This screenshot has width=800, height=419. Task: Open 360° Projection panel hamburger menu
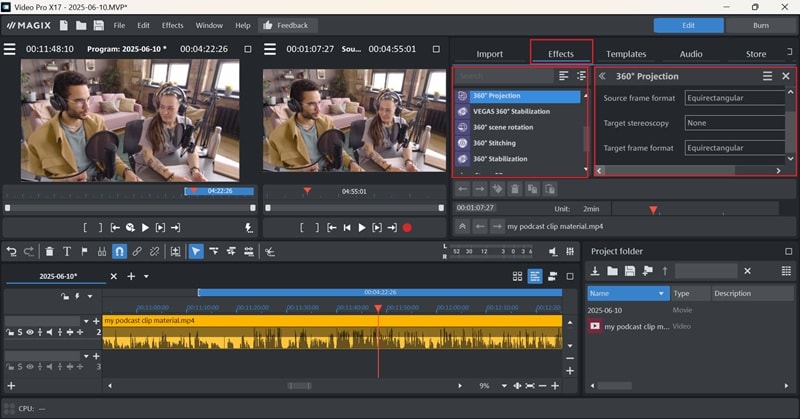[x=767, y=76]
